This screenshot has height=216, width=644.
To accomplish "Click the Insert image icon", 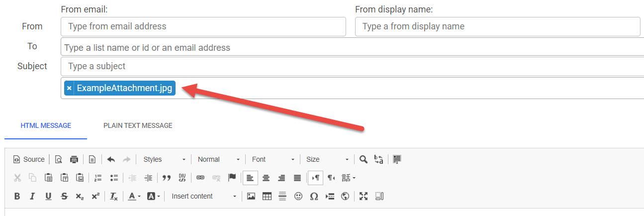I will coord(251,196).
